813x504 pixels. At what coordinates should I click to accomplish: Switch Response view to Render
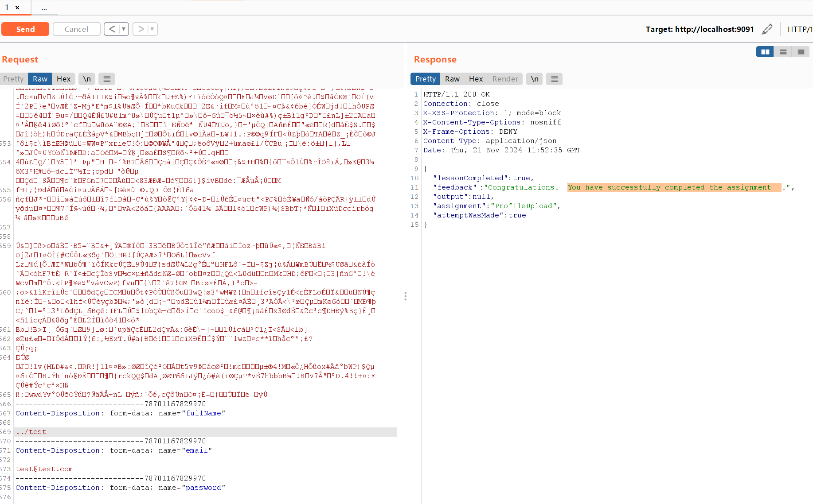coord(505,79)
